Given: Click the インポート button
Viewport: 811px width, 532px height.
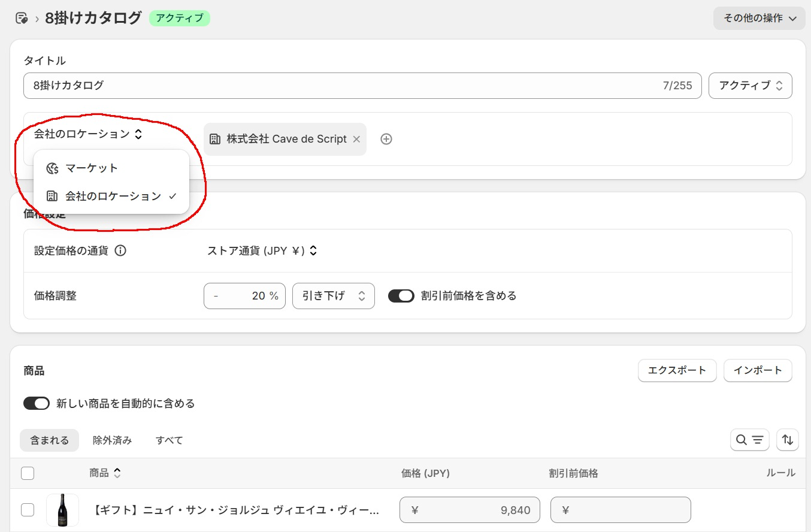Looking at the screenshot, I should point(758,370).
